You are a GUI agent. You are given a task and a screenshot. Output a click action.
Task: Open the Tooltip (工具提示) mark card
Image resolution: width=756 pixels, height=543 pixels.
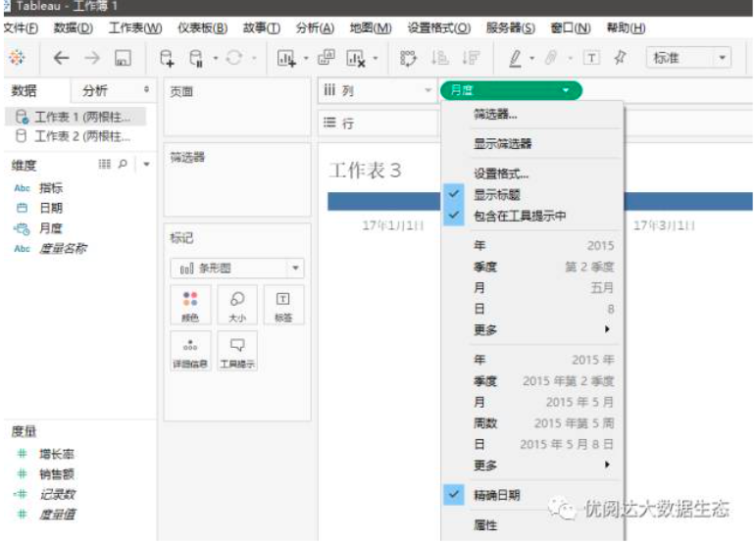click(x=236, y=352)
